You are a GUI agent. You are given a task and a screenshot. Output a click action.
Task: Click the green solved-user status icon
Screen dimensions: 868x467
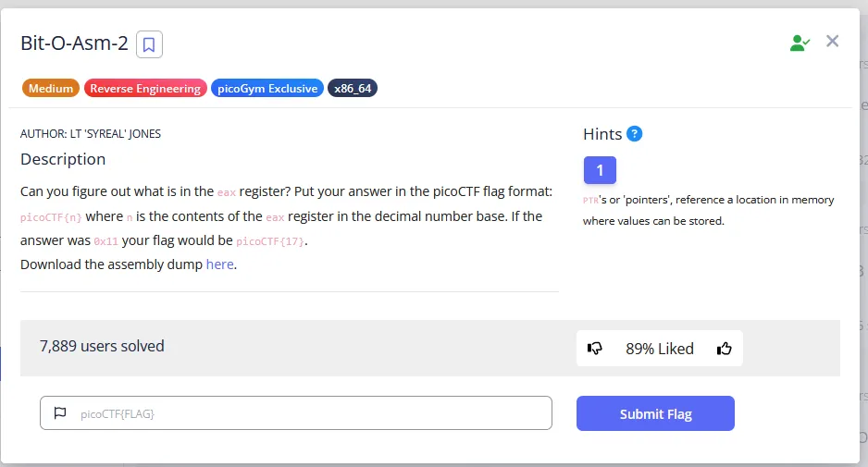click(x=800, y=43)
